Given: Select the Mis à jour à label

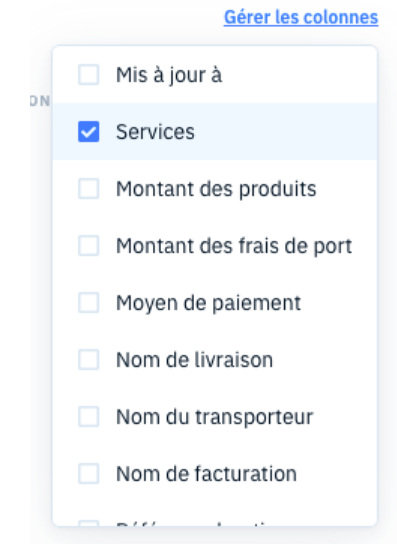Looking at the screenshot, I should coord(169,75).
